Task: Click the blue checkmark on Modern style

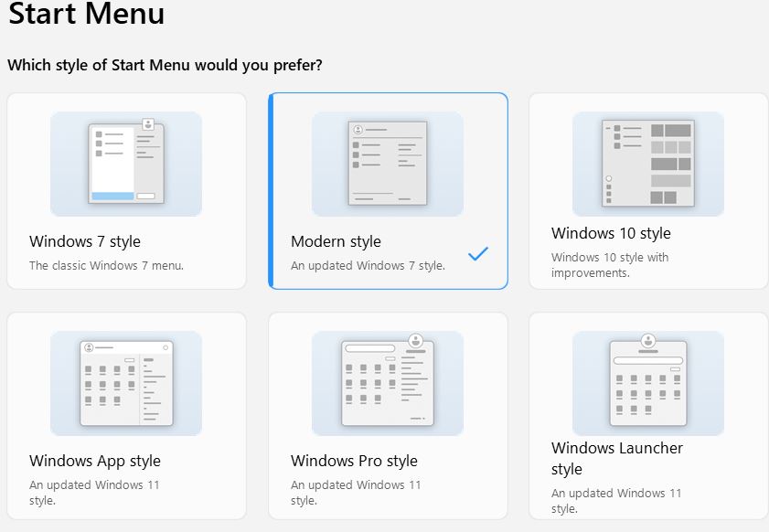Action: [x=477, y=253]
